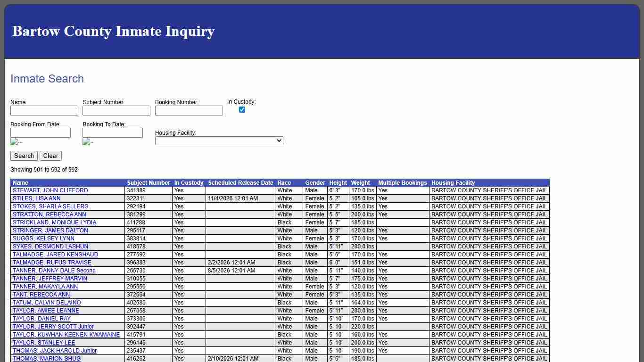Click the Booking From Date input field
The image size is (644, 362).
coord(41,132)
